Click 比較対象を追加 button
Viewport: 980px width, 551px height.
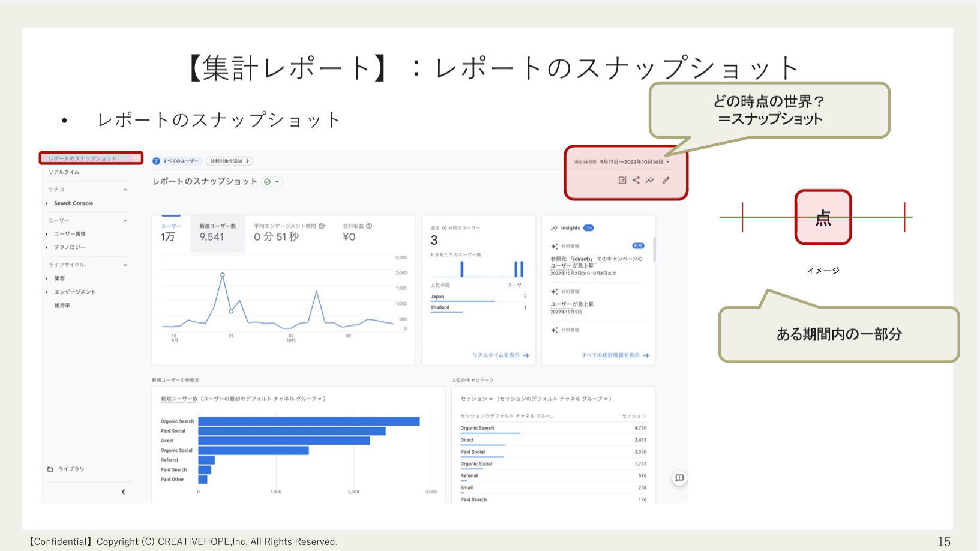pyautogui.click(x=230, y=161)
